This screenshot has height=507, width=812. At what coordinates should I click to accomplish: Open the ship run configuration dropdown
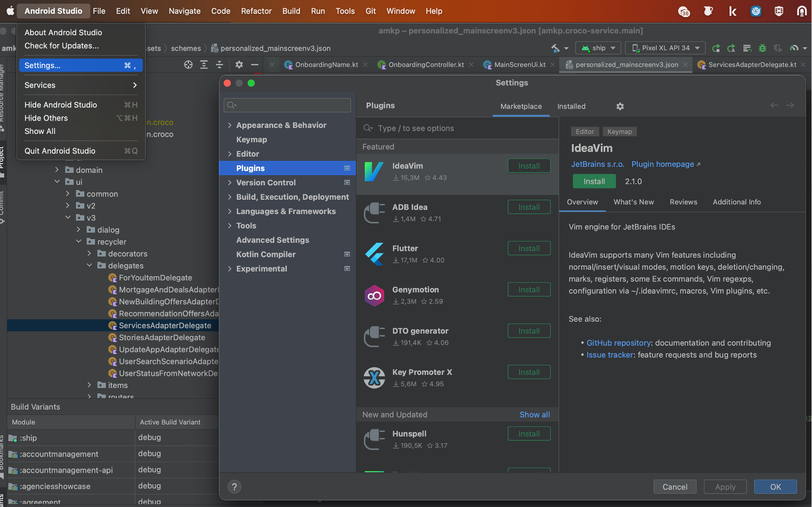click(x=598, y=48)
